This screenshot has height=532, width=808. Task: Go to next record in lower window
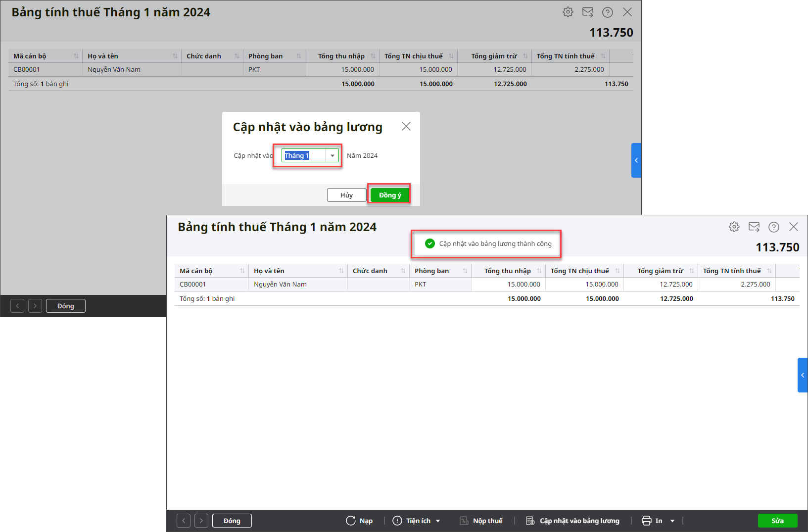201,521
